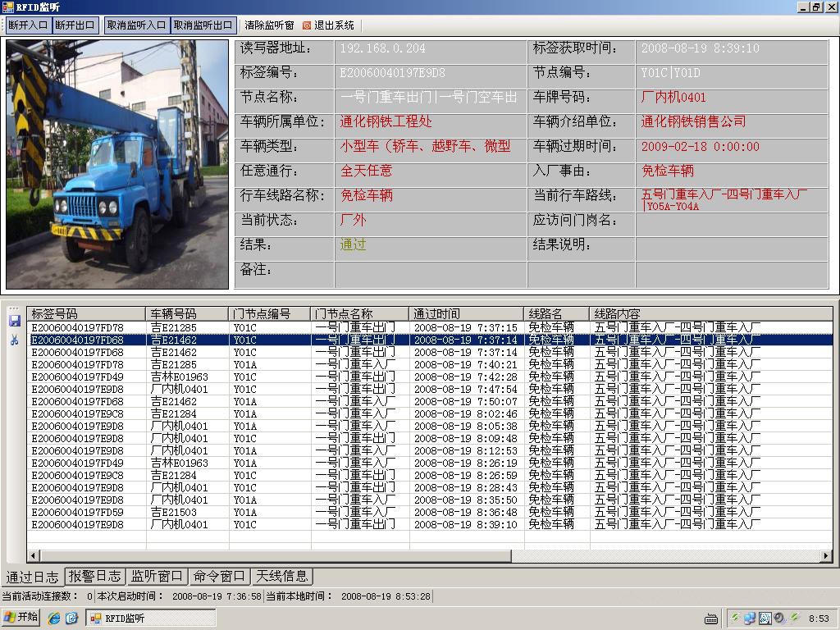This screenshot has width=840, height=630.
Task: Click the red 退出系统 exit icon
Action: tap(307, 25)
